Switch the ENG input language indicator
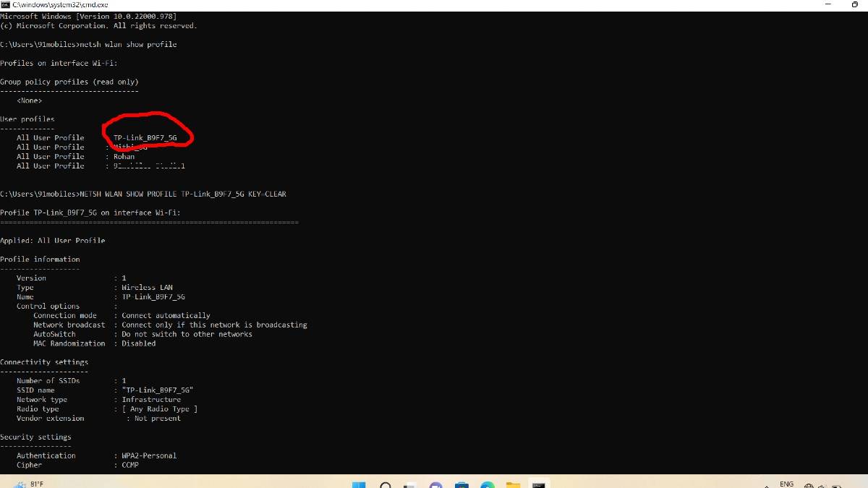868x488 pixels. click(x=786, y=484)
